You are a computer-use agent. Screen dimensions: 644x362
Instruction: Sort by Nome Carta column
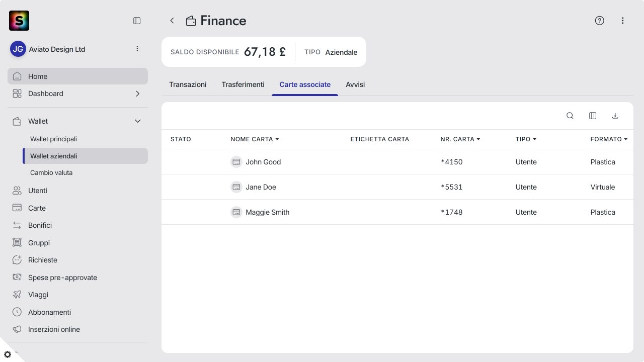[255, 139]
